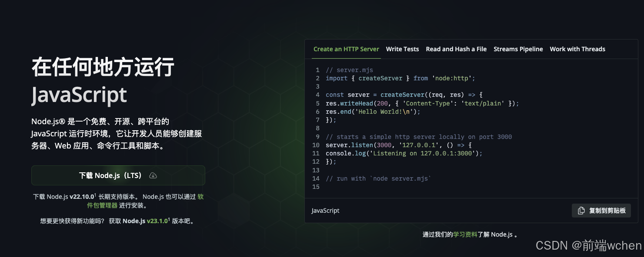The height and width of the screenshot is (257, 644).
Task: Click the comment about port 3000
Action: coord(419,137)
